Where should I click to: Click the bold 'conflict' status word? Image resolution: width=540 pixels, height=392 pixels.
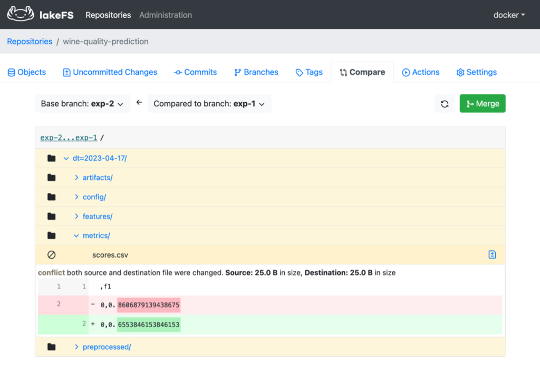(51, 272)
